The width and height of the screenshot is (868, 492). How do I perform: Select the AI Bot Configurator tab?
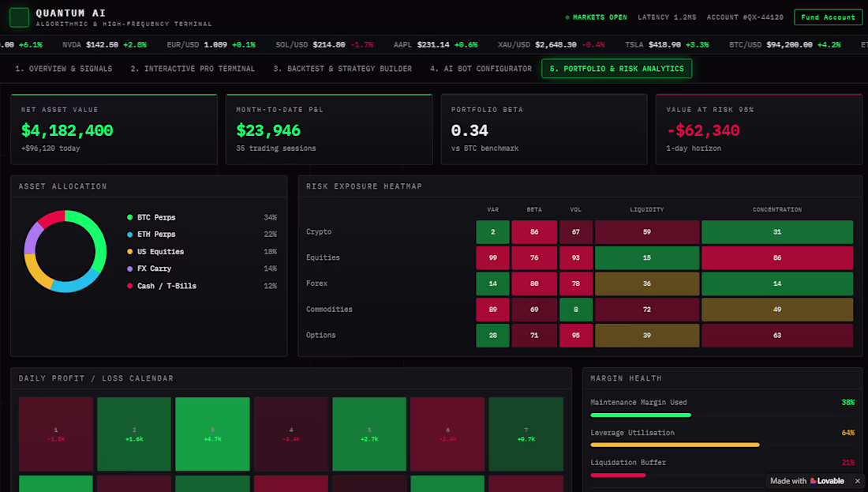(481, 69)
